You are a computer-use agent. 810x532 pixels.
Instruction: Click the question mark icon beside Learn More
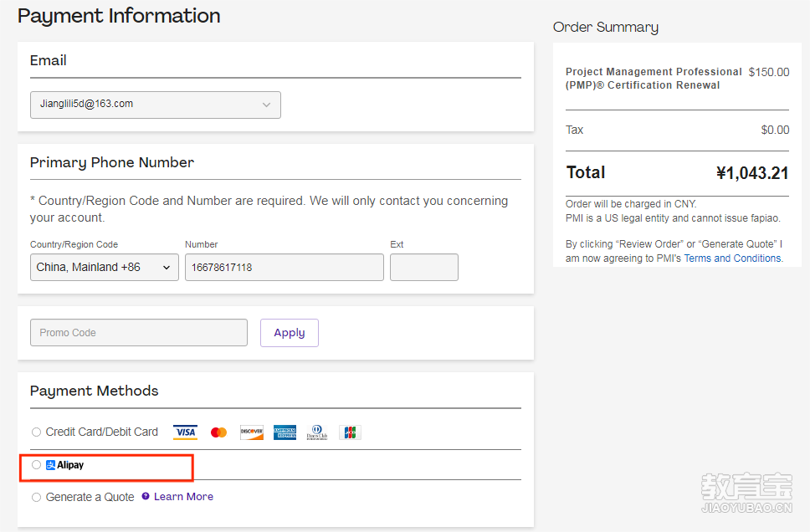(x=146, y=496)
